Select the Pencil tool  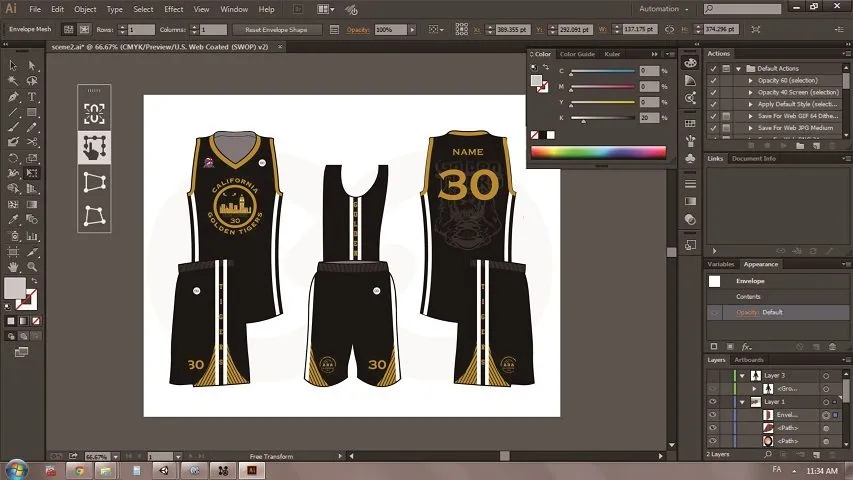[32, 127]
